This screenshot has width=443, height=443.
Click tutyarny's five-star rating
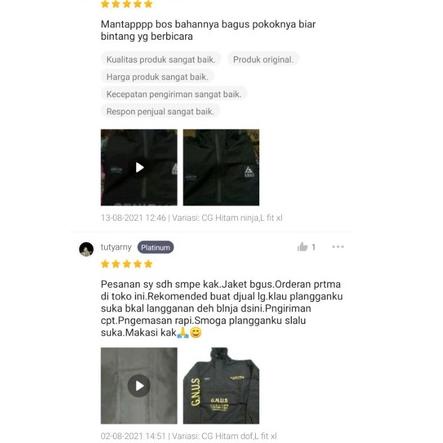127,264
